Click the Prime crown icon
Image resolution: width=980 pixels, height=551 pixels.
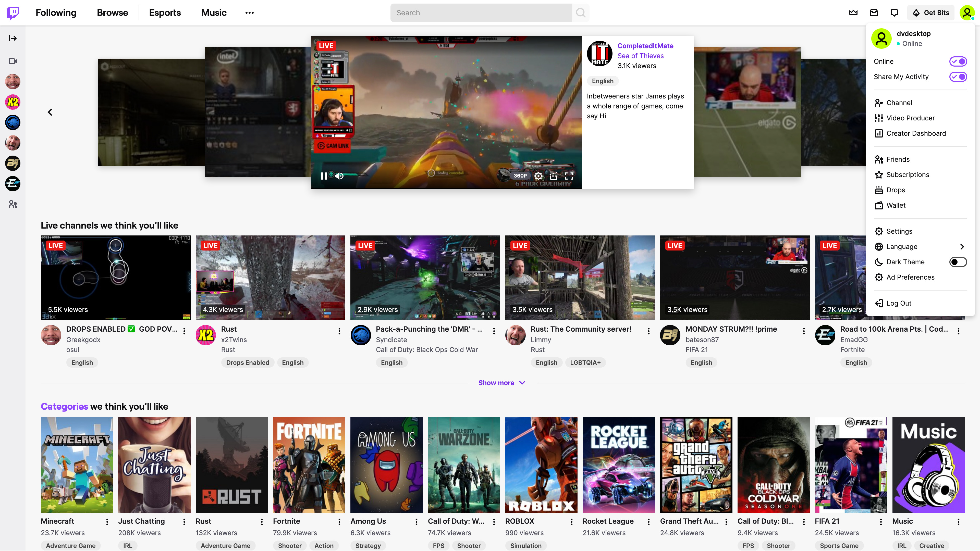tap(853, 12)
